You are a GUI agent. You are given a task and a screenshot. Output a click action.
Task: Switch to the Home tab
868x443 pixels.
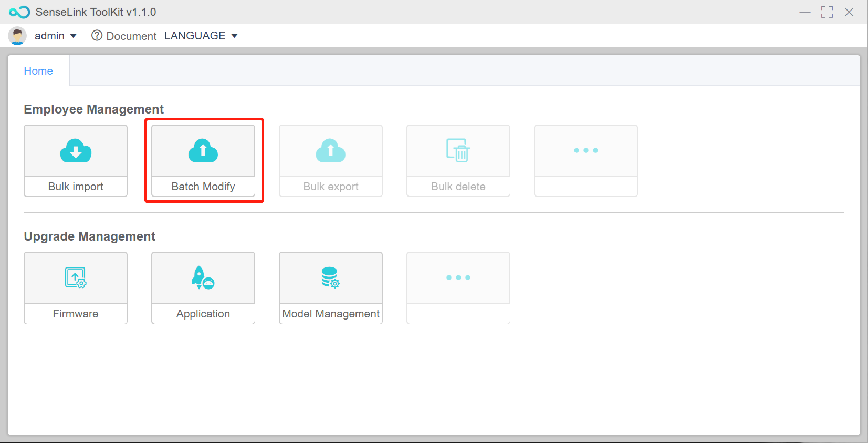point(38,71)
